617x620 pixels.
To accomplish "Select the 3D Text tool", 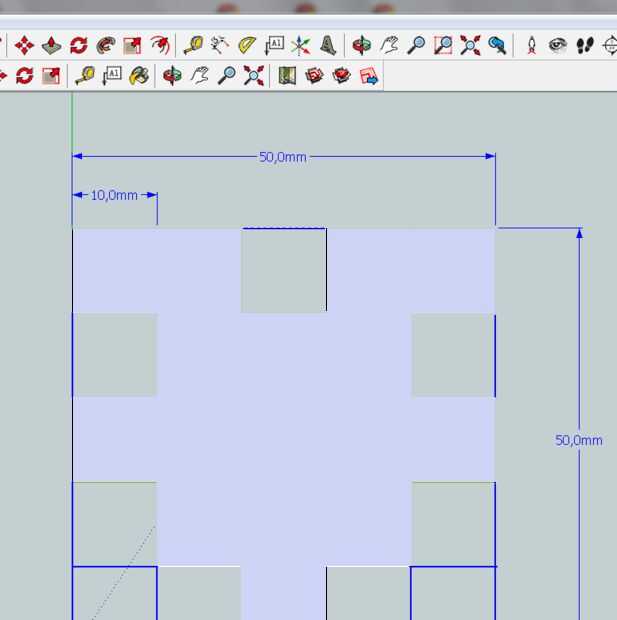I will (x=328, y=45).
